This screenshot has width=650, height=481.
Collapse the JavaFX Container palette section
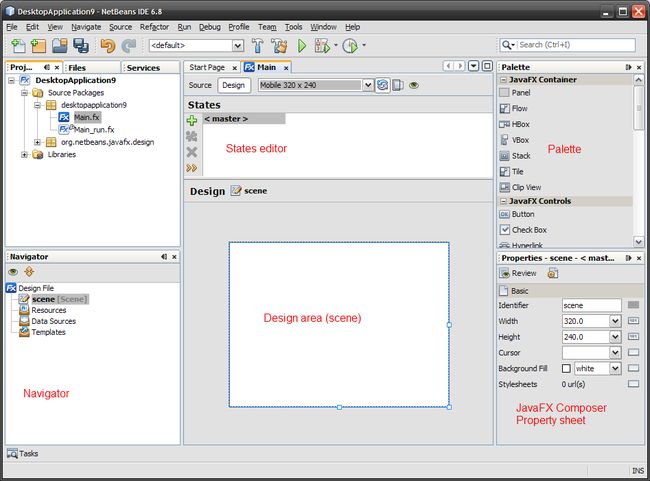click(x=503, y=80)
